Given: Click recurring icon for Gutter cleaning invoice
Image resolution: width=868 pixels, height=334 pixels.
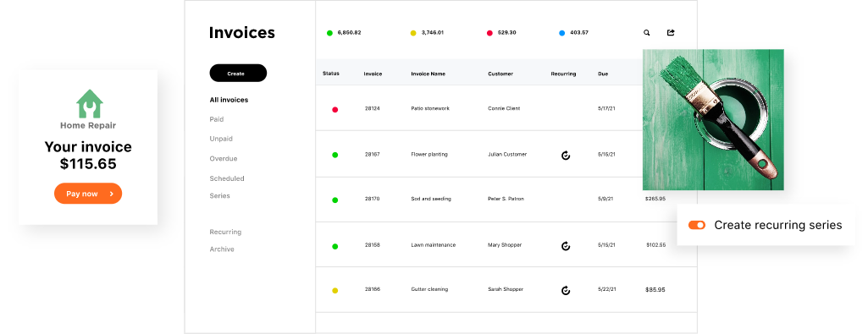Looking at the screenshot, I should (565, 290).
